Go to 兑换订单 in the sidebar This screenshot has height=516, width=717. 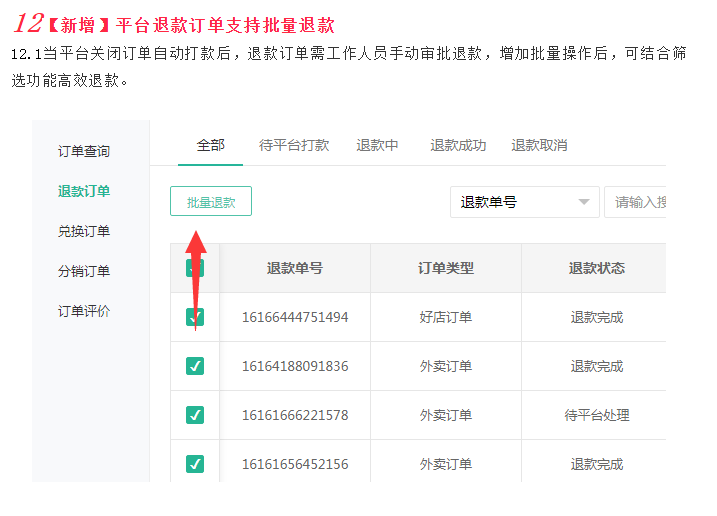84,231
